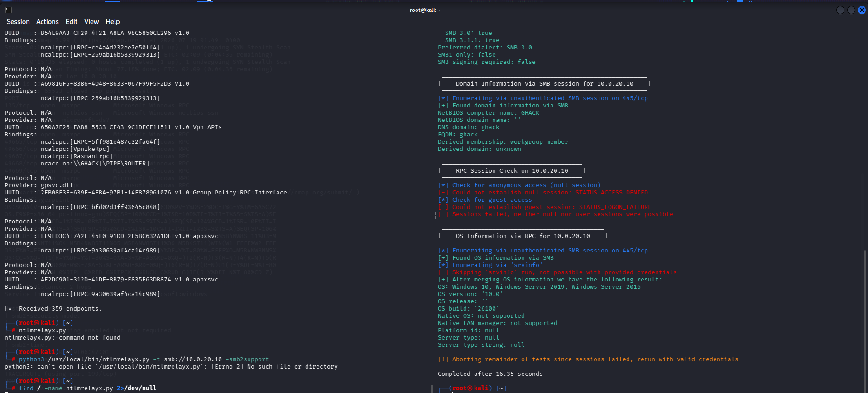The height and width of the screenshot is (393, 868).
Task: Click UUID AE2DC901 appxsvc line
Action: pos(111,280)
